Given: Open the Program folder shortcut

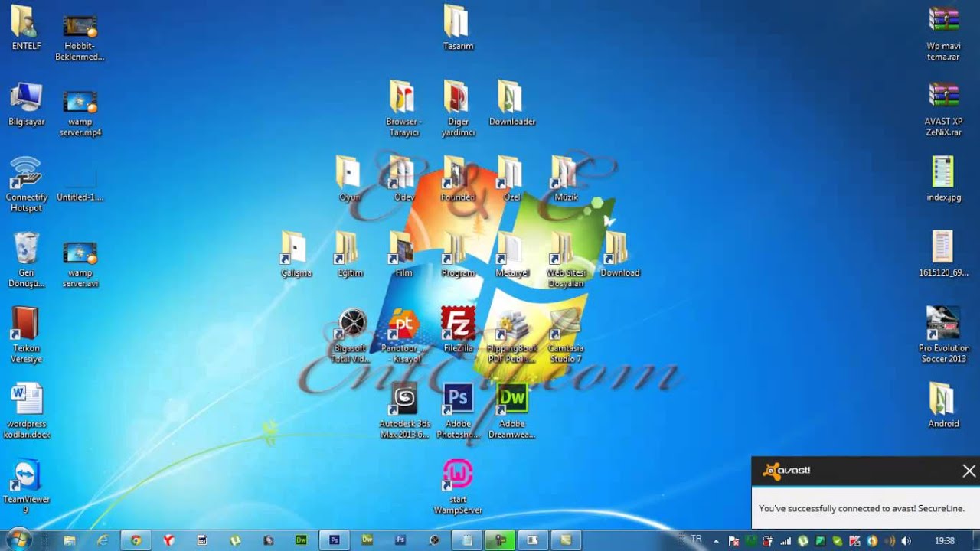Looking at the screenshot, I should tap(458, 255).
